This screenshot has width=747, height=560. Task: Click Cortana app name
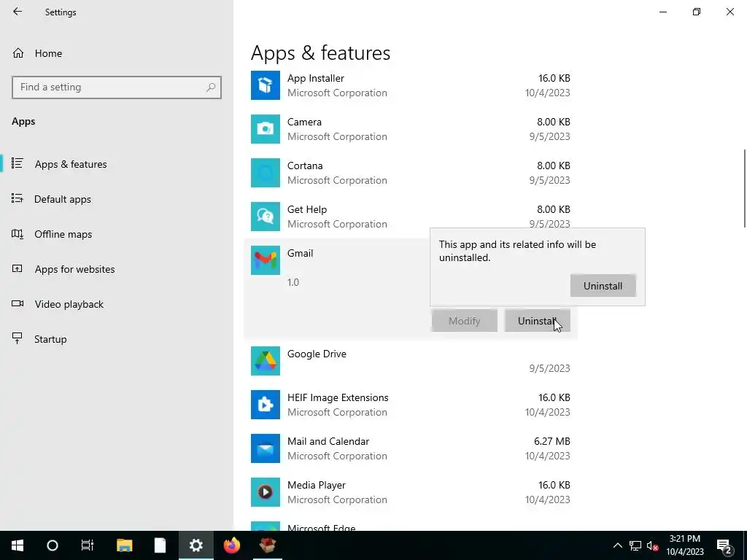(x=305, y=166)
